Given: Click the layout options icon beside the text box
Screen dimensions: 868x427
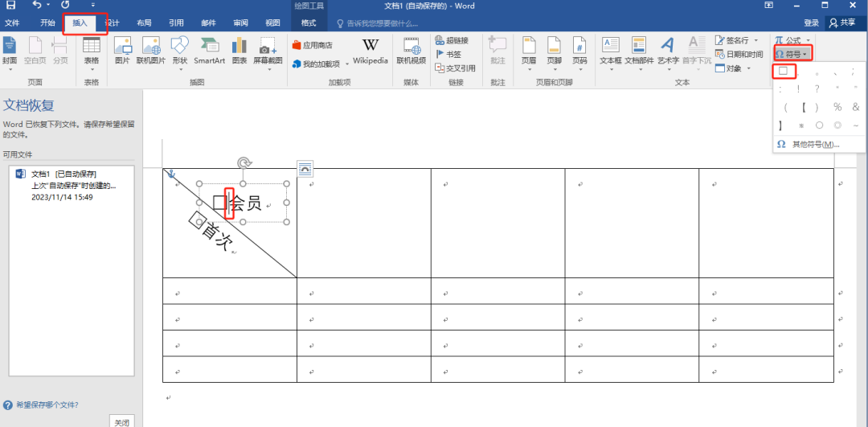Looking at the screenshot, I should click(305, 168).
